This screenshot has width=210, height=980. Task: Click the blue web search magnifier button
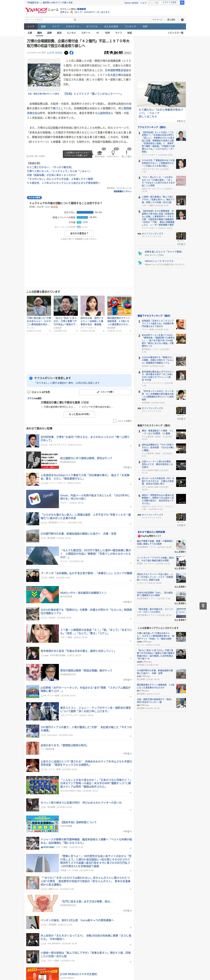pyautogui.click(x=183, y=3)
